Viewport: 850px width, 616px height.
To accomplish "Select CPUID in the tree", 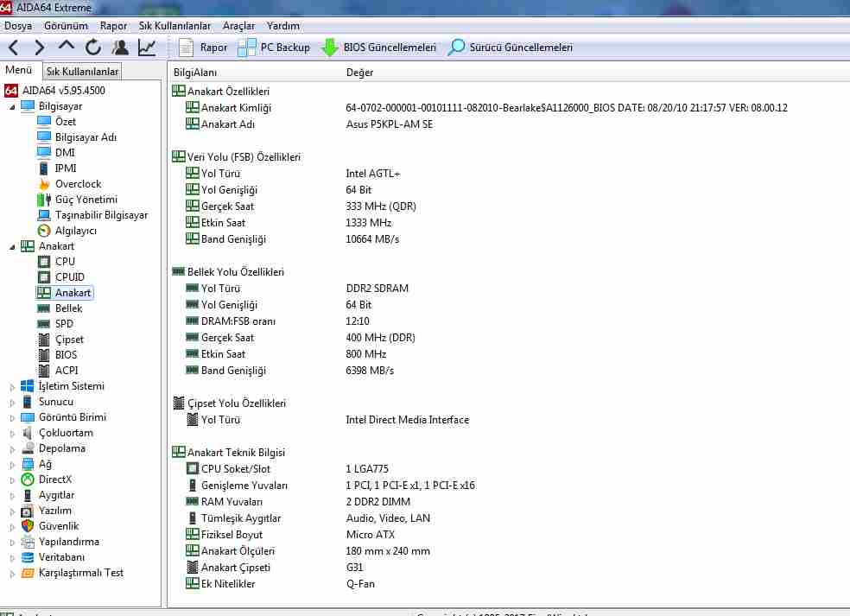I will [x=69, y=277].
